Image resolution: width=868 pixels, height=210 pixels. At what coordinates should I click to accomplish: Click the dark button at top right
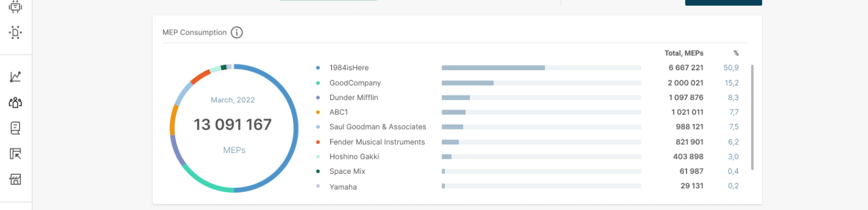pos(723,2)
